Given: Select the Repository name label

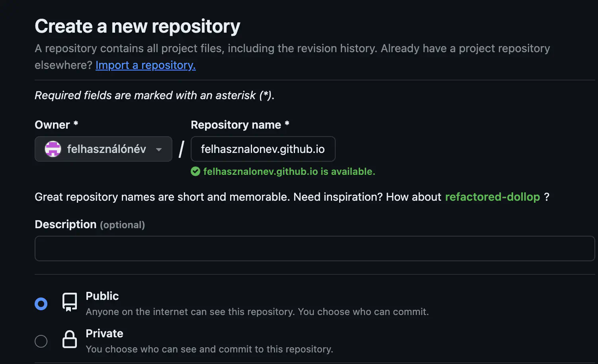Looking at the screenshot, I should click(240, 125).
